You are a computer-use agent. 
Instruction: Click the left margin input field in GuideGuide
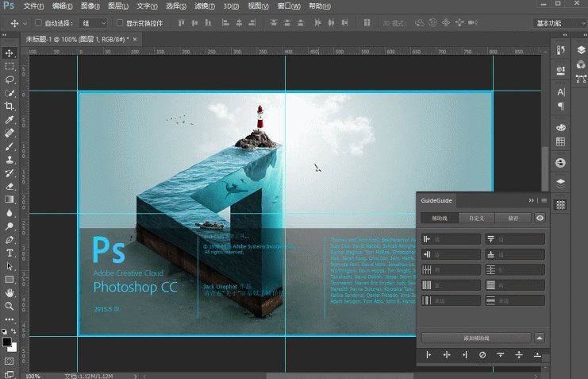(456, 238)
